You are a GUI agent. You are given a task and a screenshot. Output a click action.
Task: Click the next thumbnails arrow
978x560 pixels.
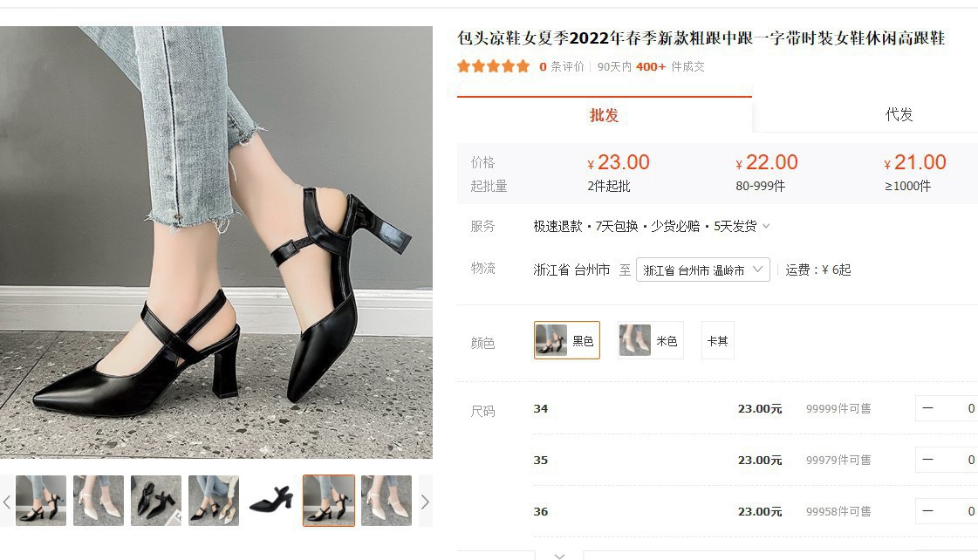point(425,502)
